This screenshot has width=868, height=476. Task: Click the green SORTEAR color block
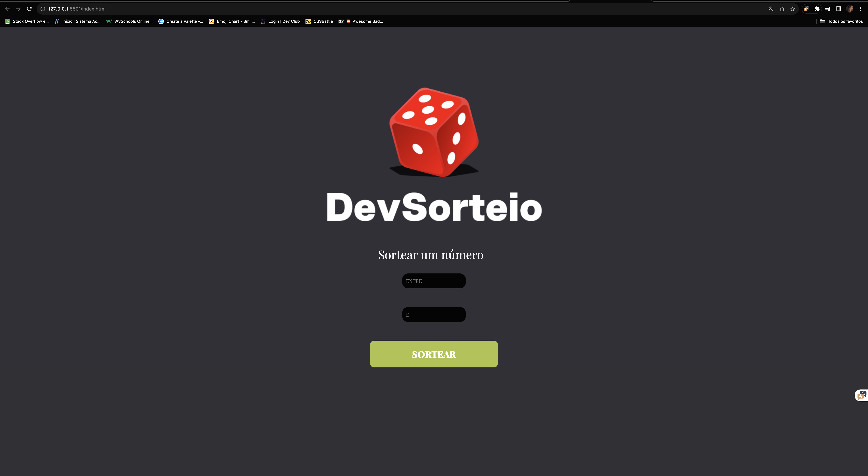434,354
